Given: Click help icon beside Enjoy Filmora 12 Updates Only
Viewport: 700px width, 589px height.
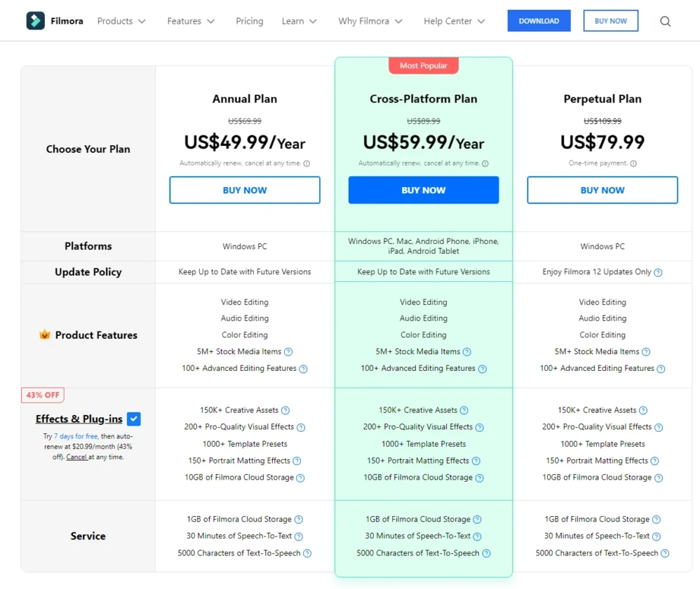Looking at the screenshot, I should click(658, 272).
